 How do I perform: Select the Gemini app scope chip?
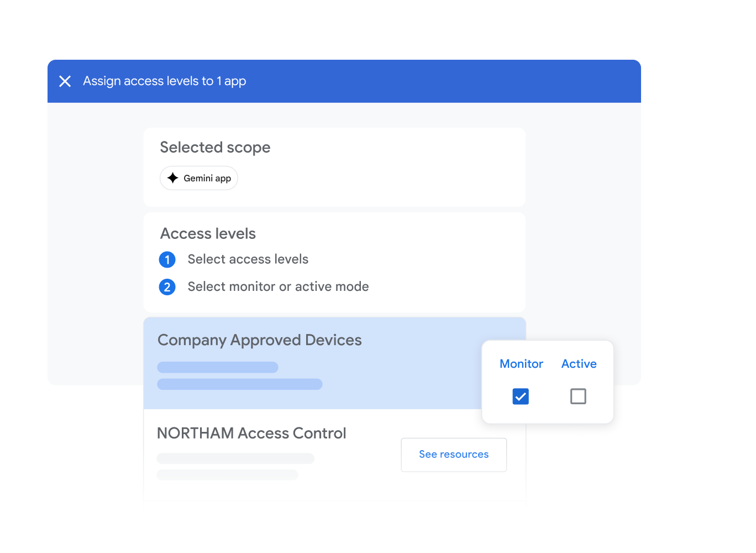[x=198, y=178]
